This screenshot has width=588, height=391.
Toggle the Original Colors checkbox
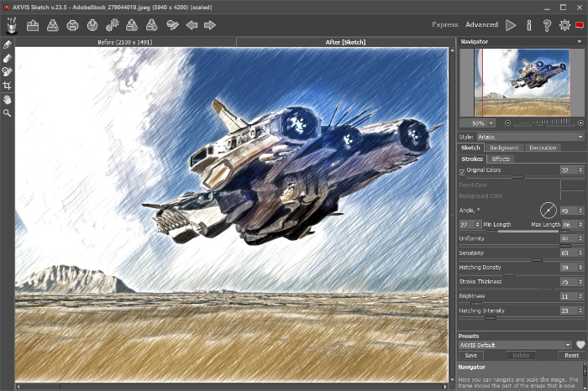[x=462, y=171]
